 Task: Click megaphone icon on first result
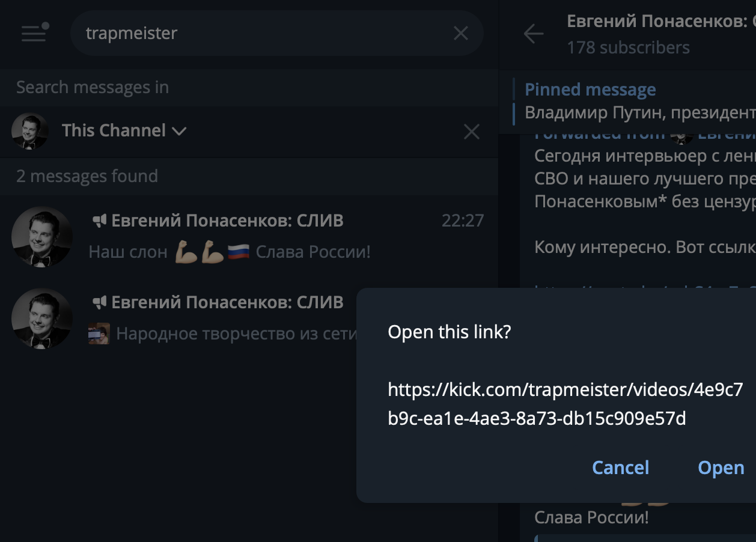(x=99, y=221)
